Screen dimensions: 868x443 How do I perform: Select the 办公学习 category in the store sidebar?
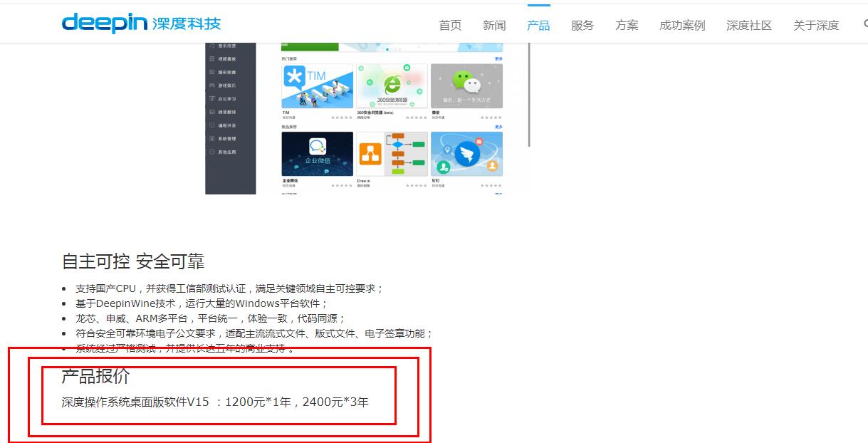228,99
